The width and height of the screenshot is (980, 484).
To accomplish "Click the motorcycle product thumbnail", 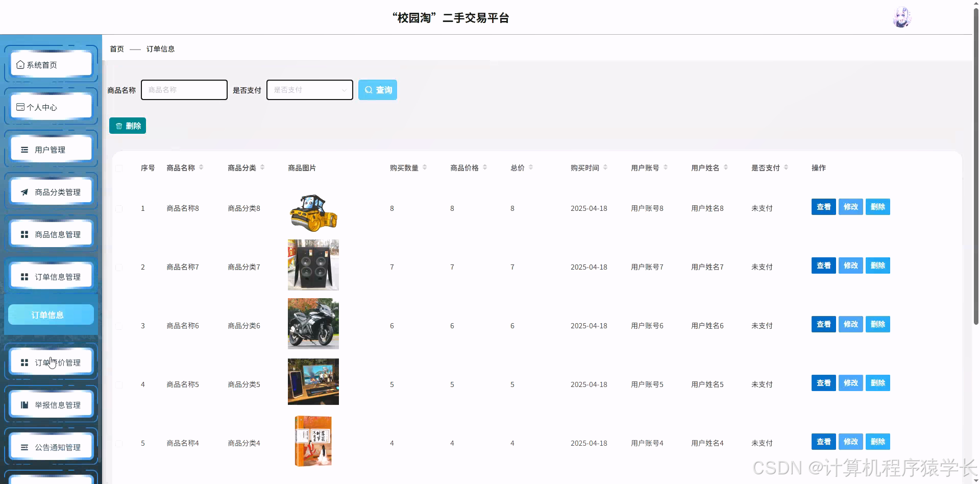I will (x=313, y=324).
